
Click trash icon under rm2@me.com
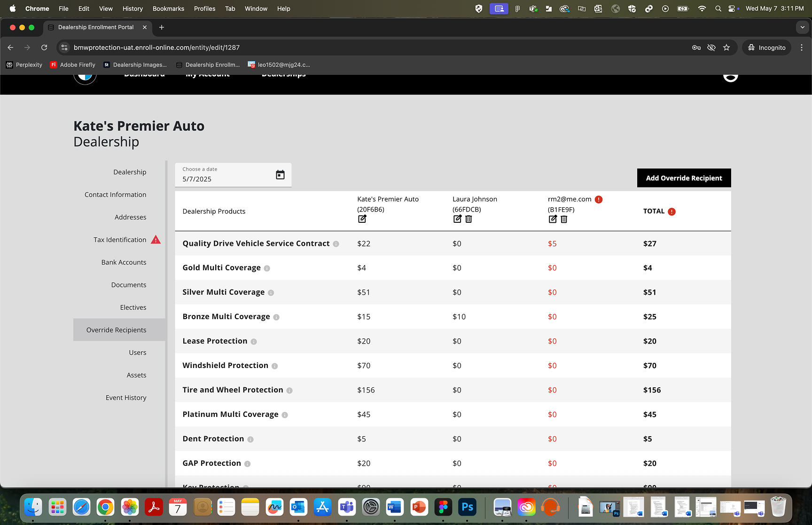[x=564, y=219]
